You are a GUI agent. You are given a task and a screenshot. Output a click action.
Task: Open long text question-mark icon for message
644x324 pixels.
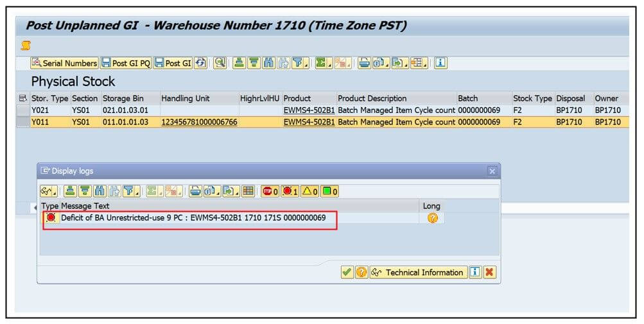click(x=433, y=218)
